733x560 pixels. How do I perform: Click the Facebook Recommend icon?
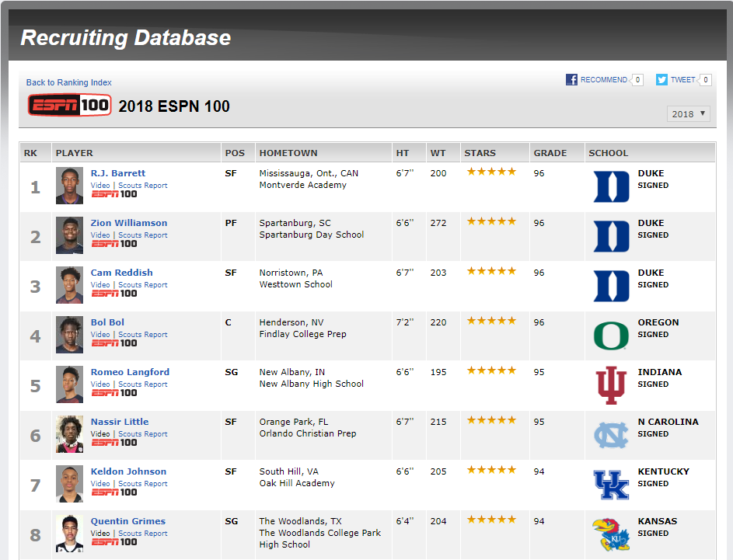(x=571, y=79)
